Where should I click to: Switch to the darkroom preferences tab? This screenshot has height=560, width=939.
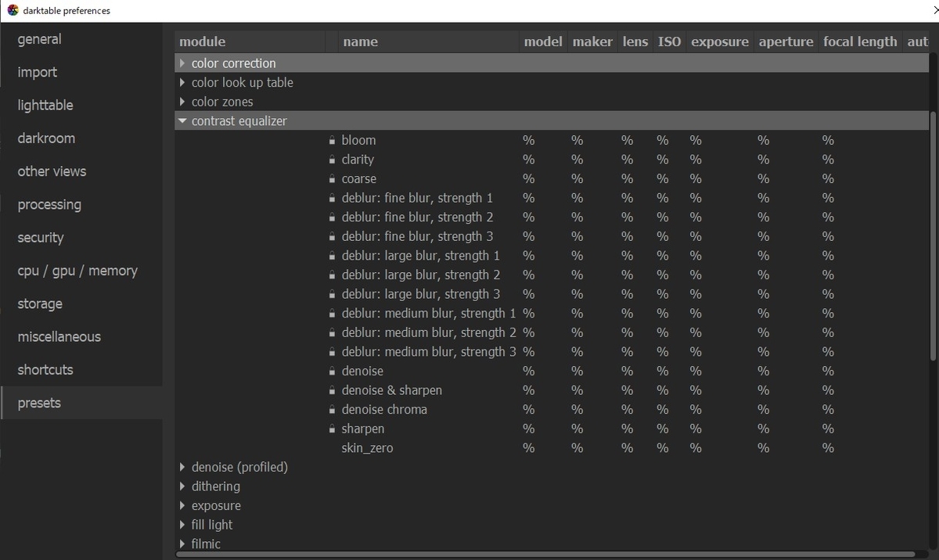tap(81, 138)
